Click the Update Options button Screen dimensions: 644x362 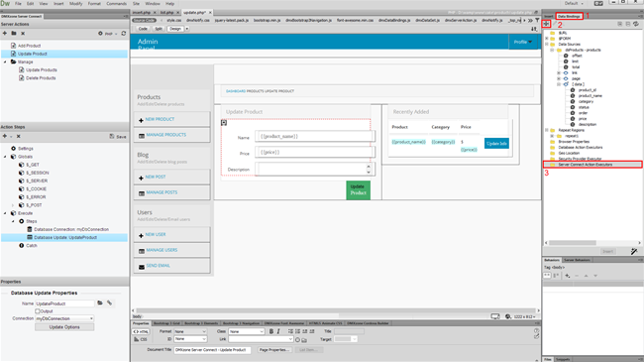tap(64, 327)
